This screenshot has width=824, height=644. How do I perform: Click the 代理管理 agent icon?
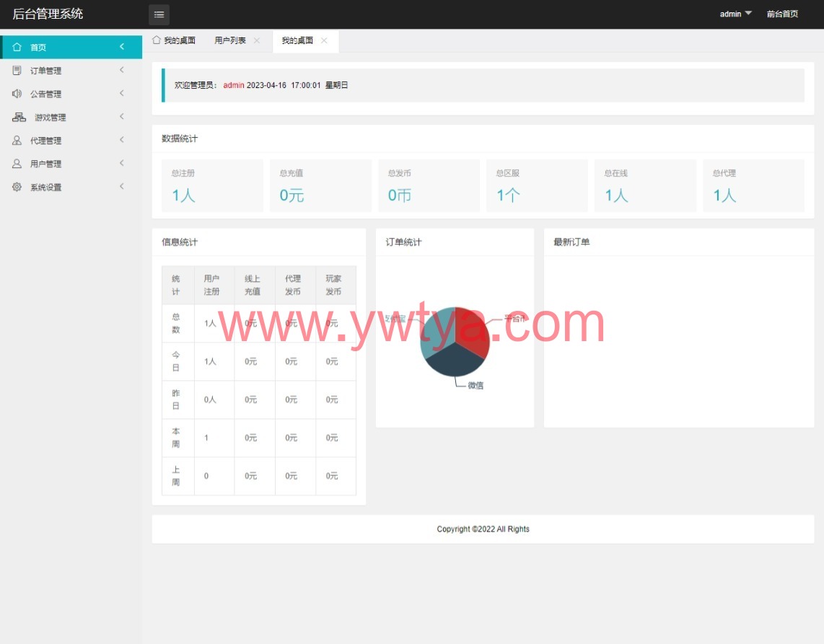coord(17,141)
